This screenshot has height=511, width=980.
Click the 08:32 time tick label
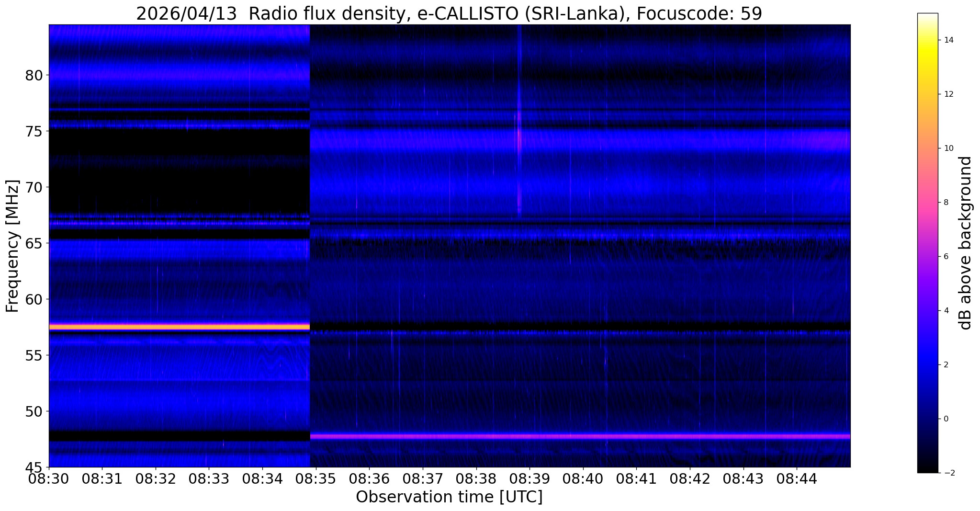[x=155, y=478]
